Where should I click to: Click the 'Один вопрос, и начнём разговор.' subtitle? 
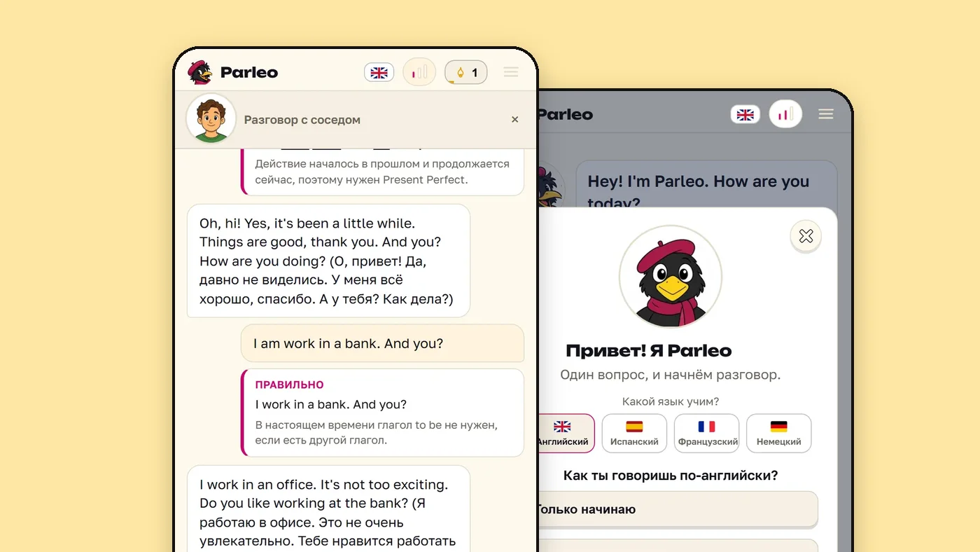[670, 375]
